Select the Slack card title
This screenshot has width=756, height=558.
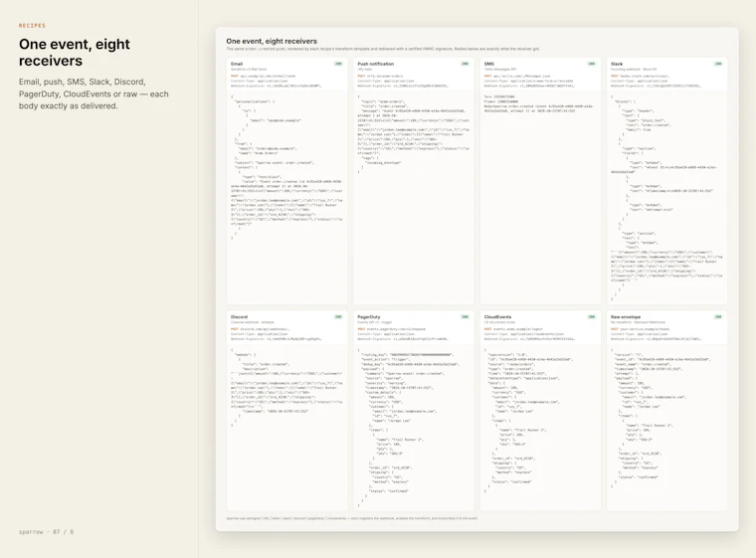click(617, 64)
